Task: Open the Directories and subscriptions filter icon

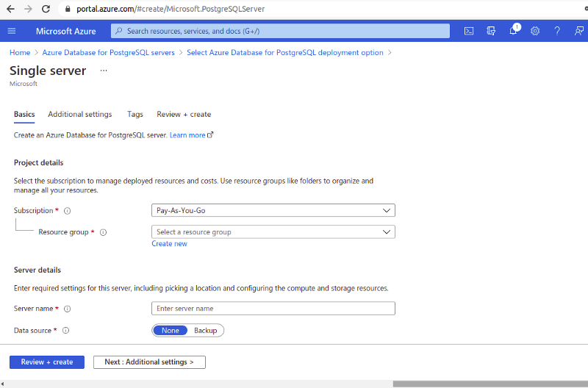Action: [491, 31]
